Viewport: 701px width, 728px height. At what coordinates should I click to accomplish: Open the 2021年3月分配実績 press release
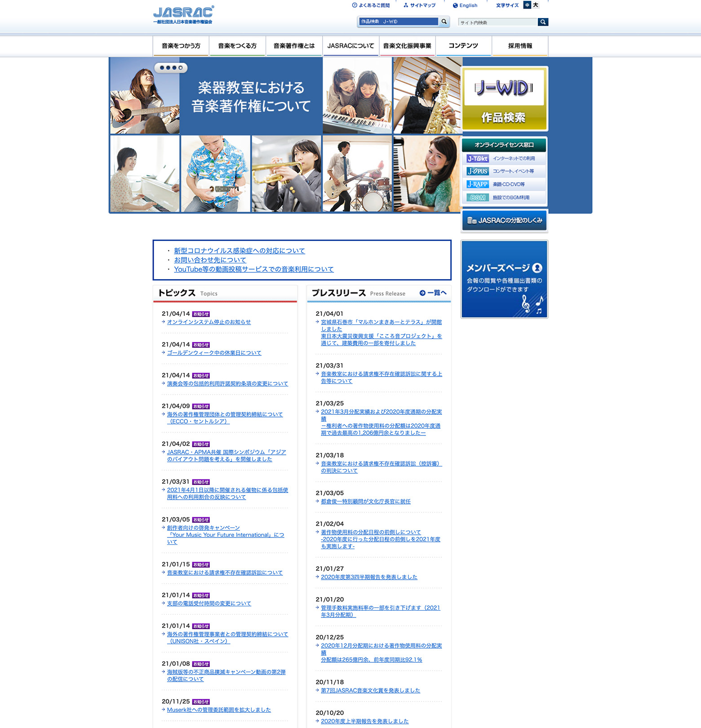click(382, 422)
